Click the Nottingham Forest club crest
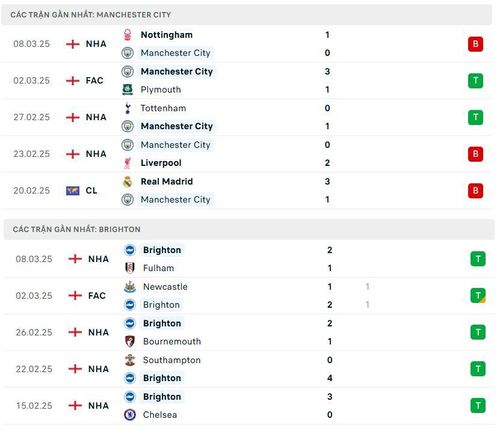 pyautogui.click(x=127, y=35)
